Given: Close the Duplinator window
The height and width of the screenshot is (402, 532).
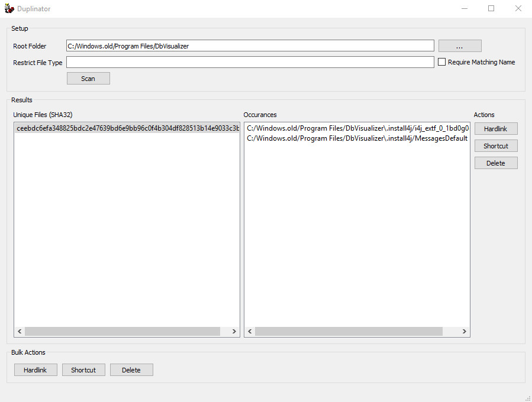Looking at the screenshot, I should pos(518,8).
